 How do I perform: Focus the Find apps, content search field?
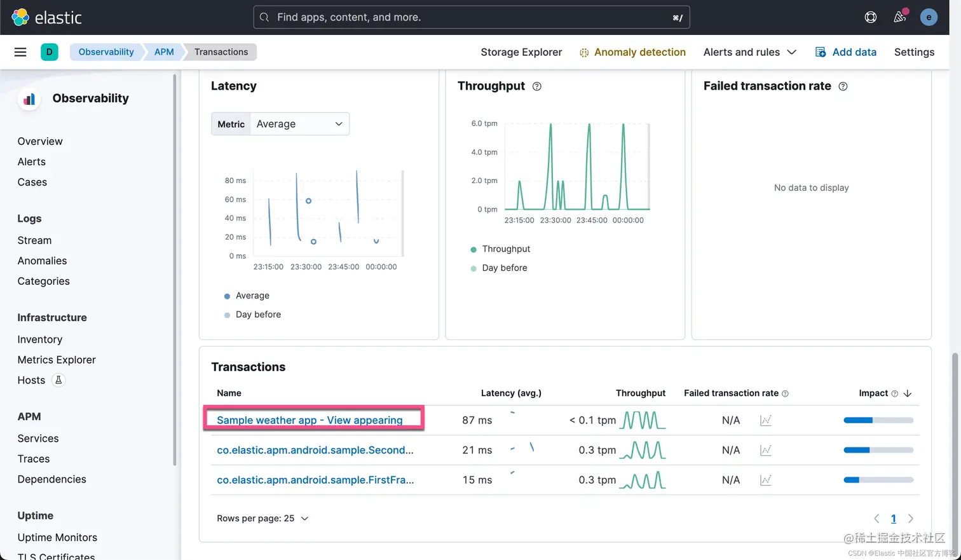coord(472,17)
